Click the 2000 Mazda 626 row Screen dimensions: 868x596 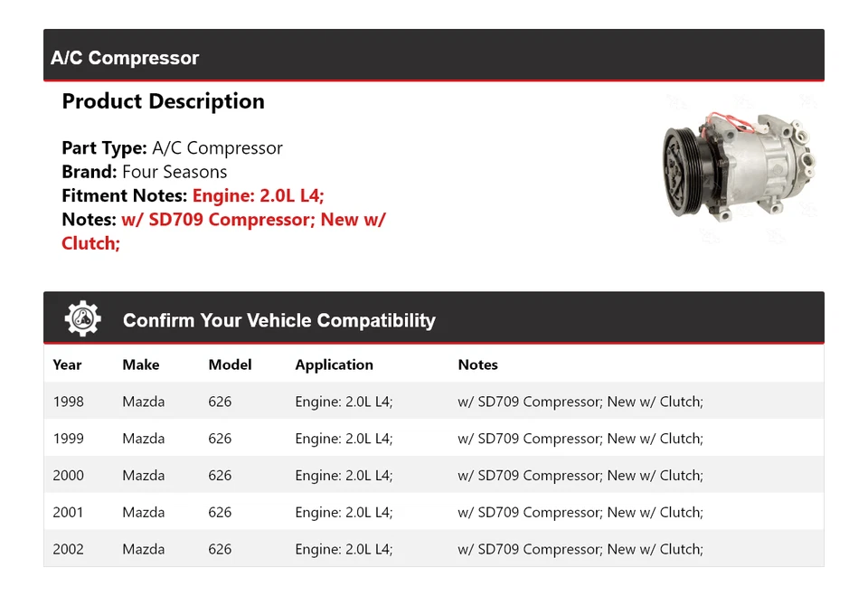pyautogui.click(x=434, y=475)
